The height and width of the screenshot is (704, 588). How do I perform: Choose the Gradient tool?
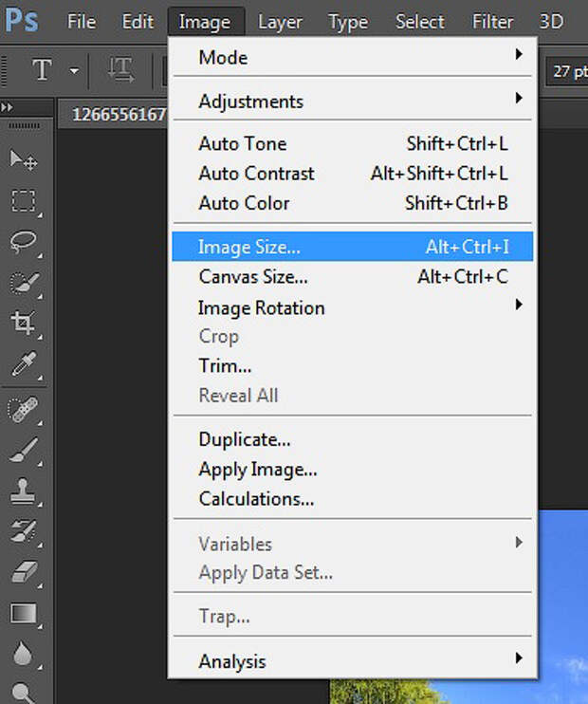[x=23, y=613]
